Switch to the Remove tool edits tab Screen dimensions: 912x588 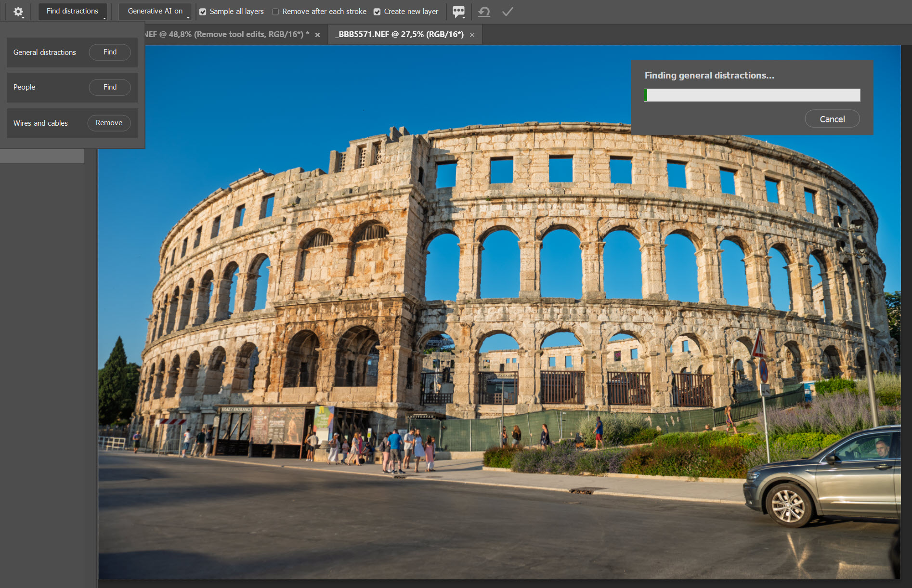coord(226,35)
